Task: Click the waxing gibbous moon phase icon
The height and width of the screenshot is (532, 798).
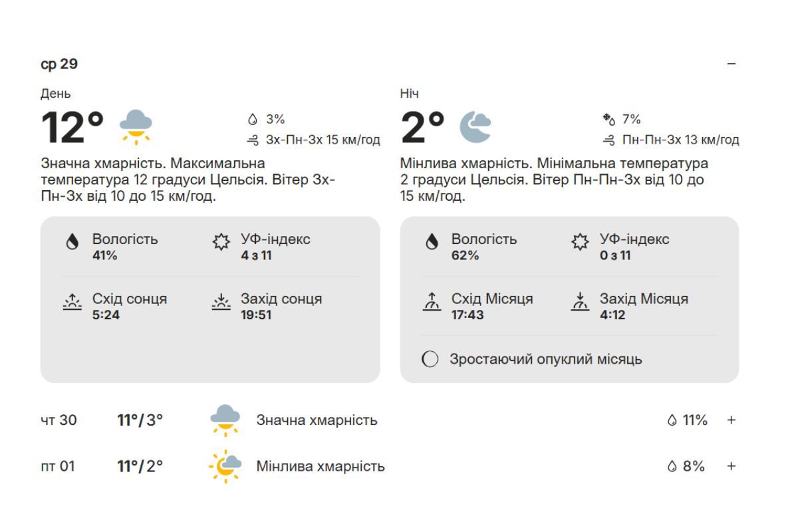Action: (x=430, y=360)
